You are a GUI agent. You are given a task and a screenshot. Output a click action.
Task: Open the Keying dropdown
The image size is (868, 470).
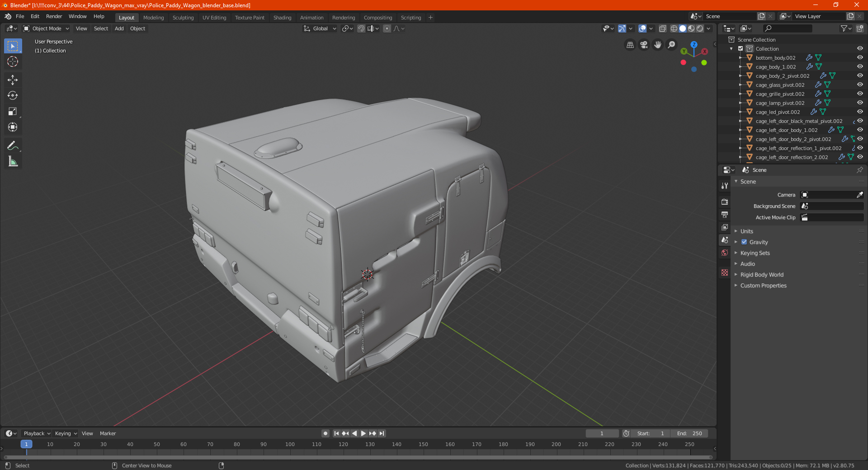point(66,433)
